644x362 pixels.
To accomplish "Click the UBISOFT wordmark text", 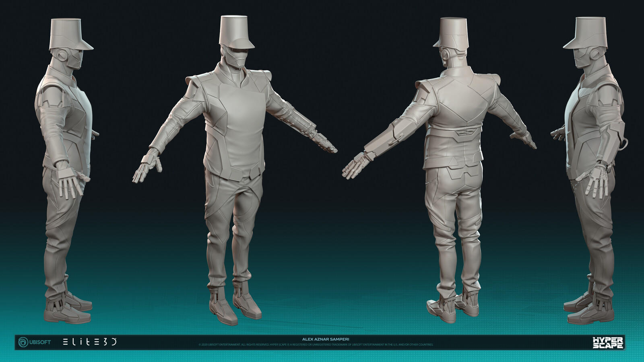I will (40, 342).
